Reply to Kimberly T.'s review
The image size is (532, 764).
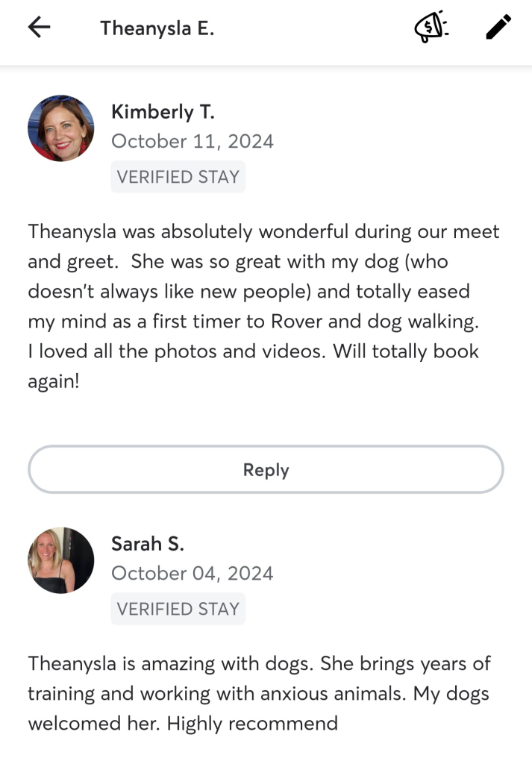(266, 469)
